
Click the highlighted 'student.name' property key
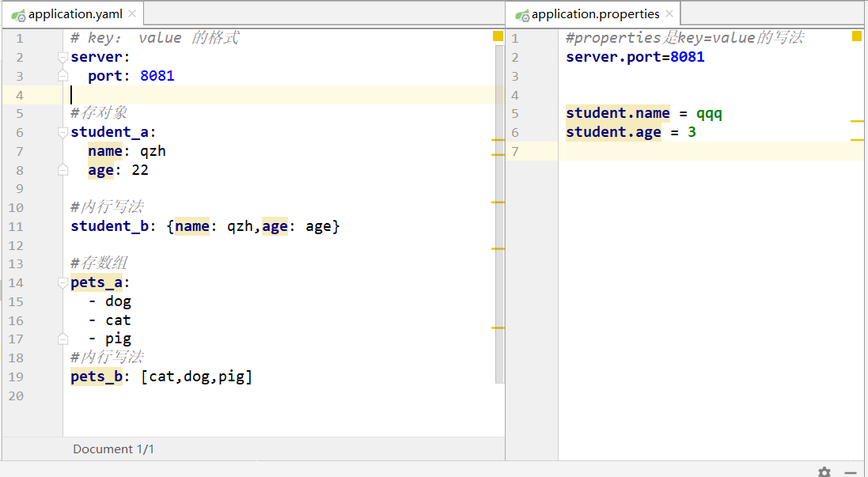point(618,113)
